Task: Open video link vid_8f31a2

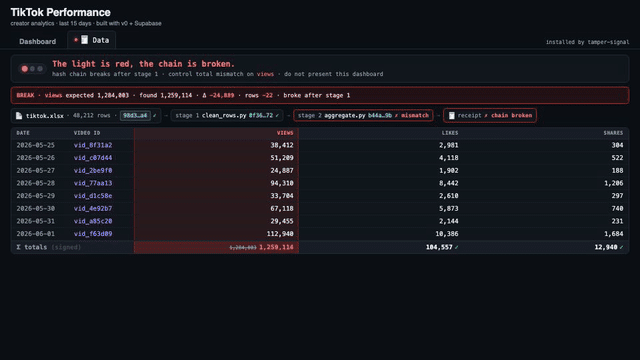Action: pos(93,145)
